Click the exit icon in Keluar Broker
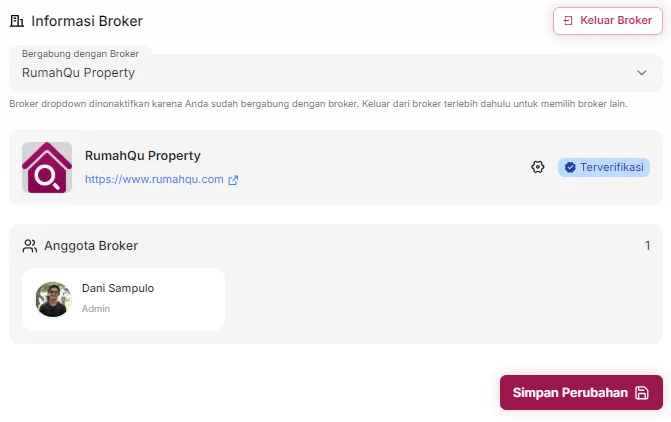 pos(568,21)
